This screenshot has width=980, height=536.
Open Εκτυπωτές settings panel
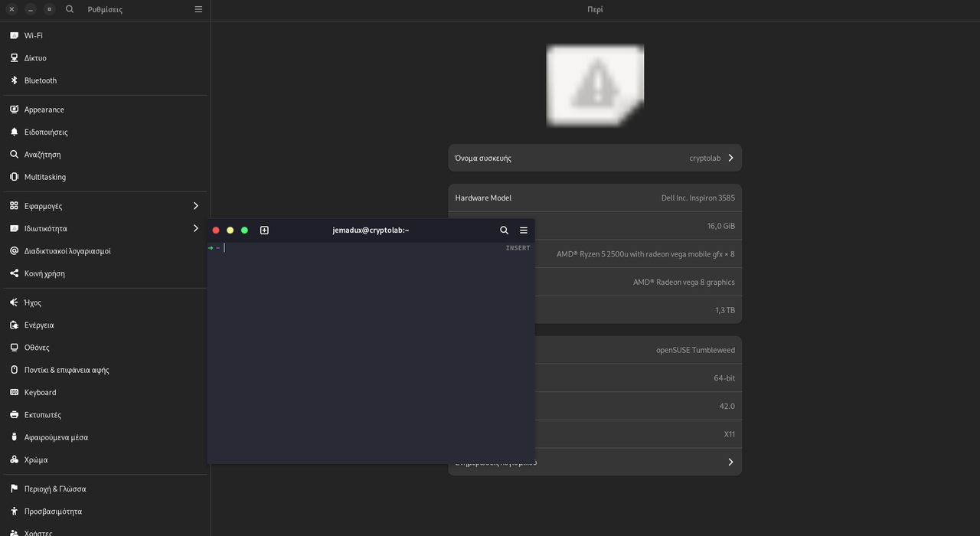pos(105,415)
